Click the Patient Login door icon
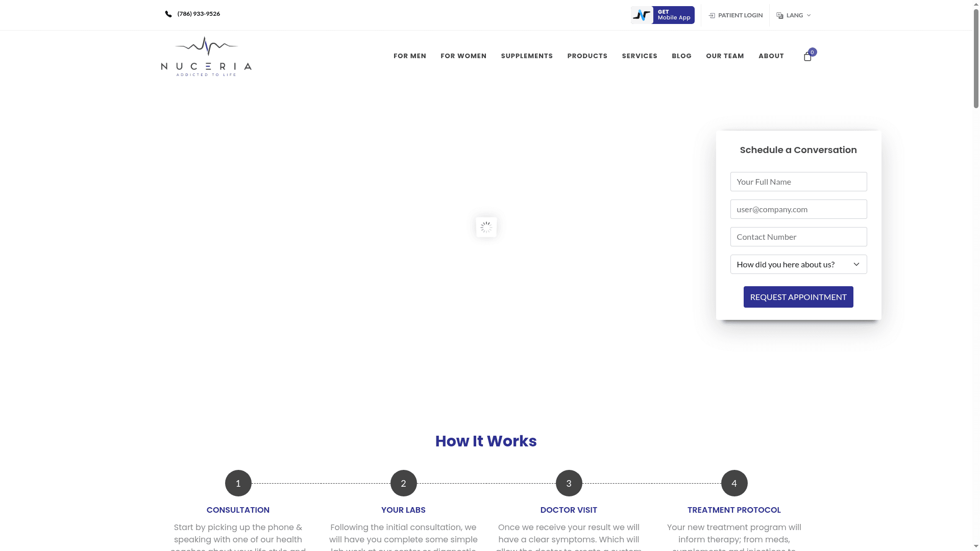Screen dimensions: 980x551 (712, 15)
